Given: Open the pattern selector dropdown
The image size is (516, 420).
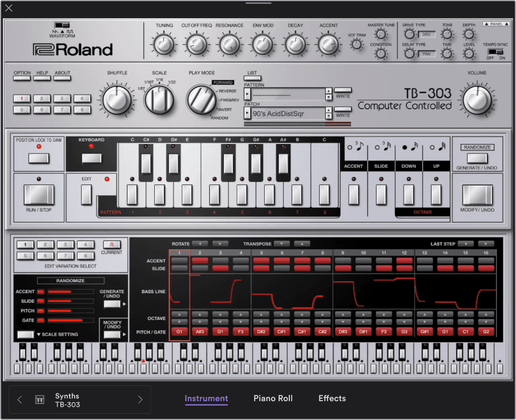Looking at the screenshot, I should click(x=247, y=94).
